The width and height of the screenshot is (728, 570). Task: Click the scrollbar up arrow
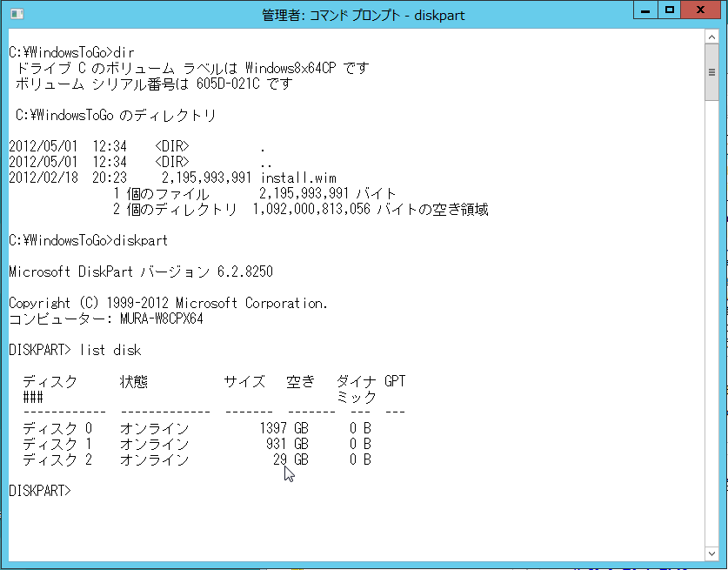tap(711, 37)
